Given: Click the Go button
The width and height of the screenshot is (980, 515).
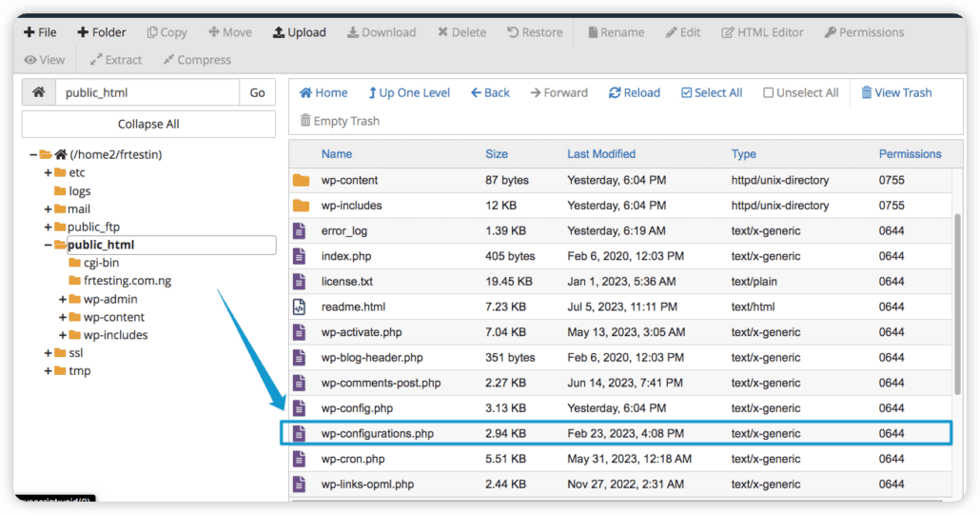Looking at the screenshot, I should [257, 92].
